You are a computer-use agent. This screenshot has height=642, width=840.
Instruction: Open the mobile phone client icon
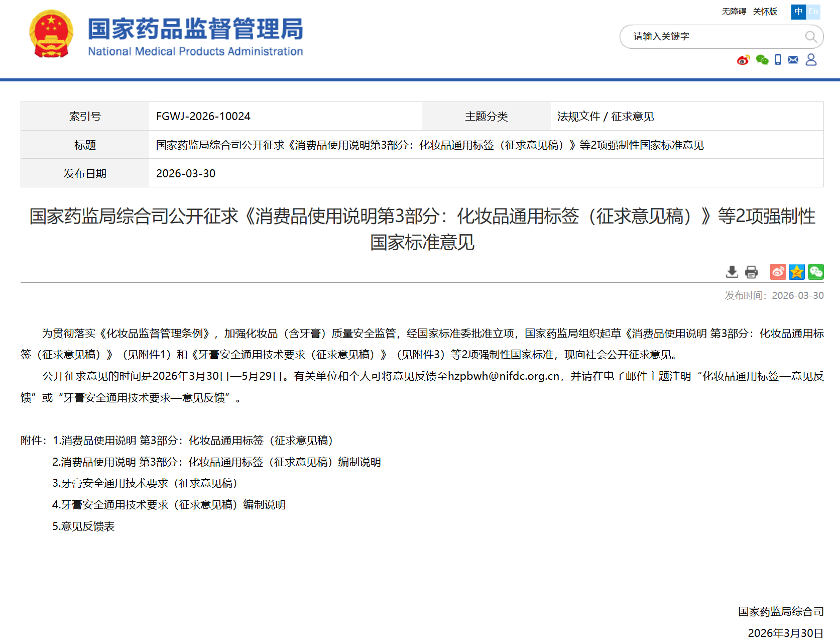(x=778, y=60)
